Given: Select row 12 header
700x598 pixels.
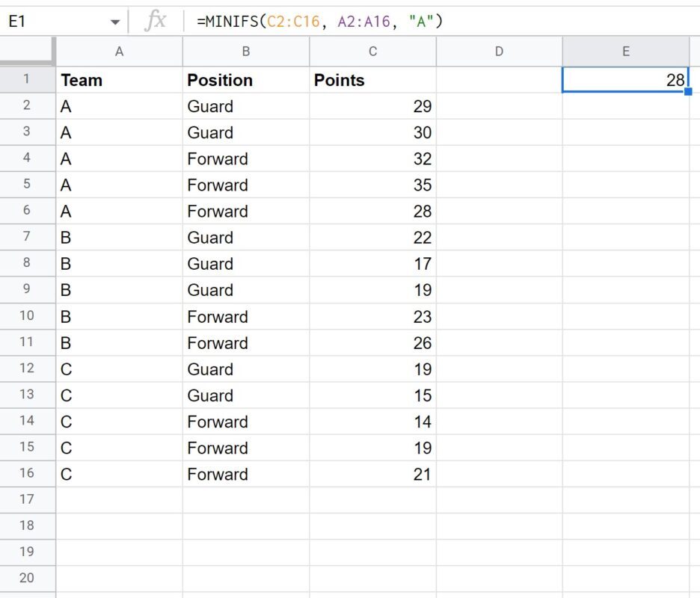Looking at the screenshot, I should pos(27,369).
